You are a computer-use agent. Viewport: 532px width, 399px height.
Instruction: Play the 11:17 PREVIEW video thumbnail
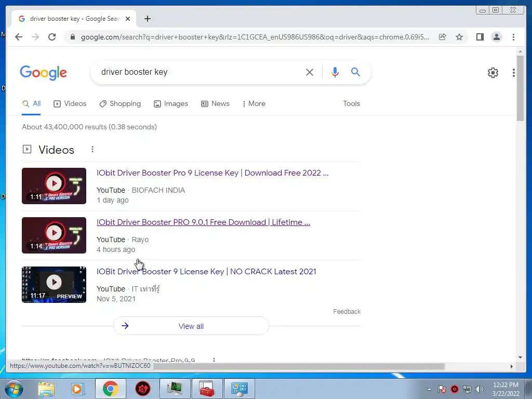tap(54, 285)
